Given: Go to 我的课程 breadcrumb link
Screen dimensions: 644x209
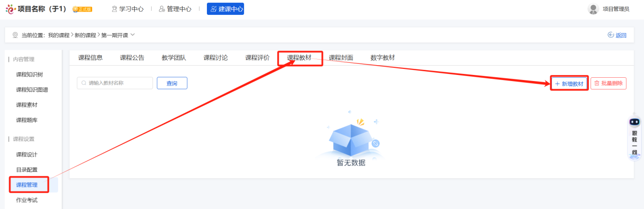Looking at the screenshot, I should pyautogui.click(x=58, y=35).
